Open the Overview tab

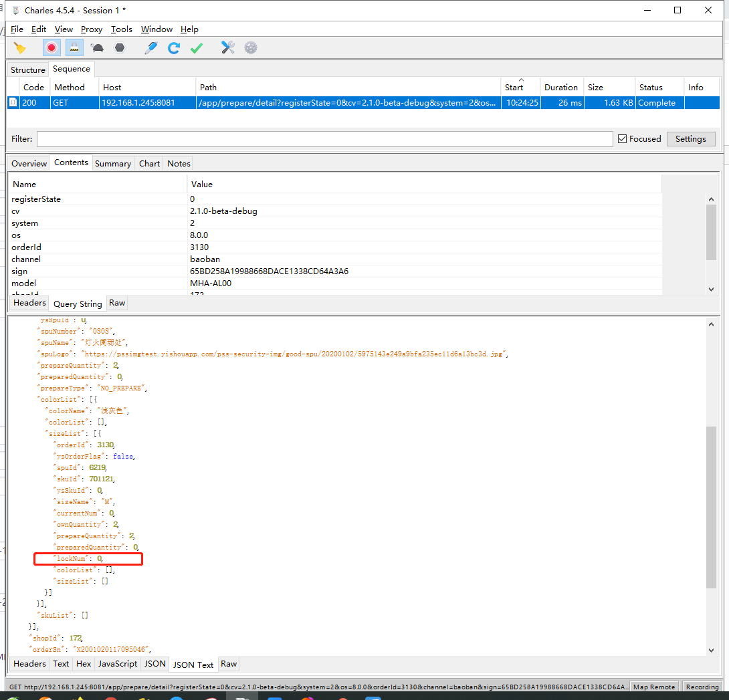tap(29, 164)
